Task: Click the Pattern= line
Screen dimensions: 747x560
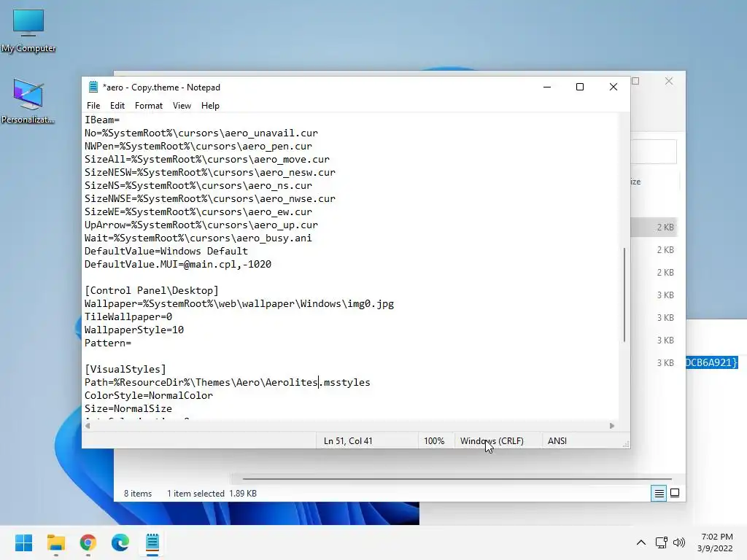Action: pyautogui.click(x=108, y=343)
